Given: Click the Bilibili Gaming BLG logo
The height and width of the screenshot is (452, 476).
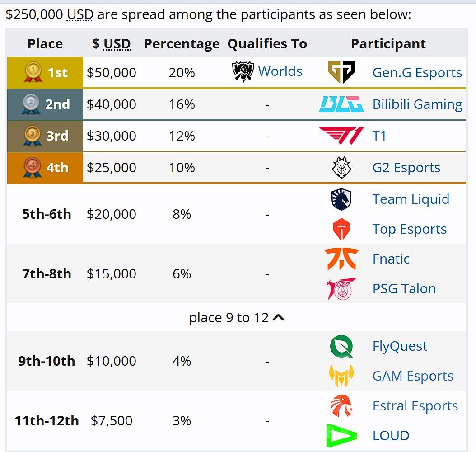Looking at the screenshot, I should click(x=341, y=104).
